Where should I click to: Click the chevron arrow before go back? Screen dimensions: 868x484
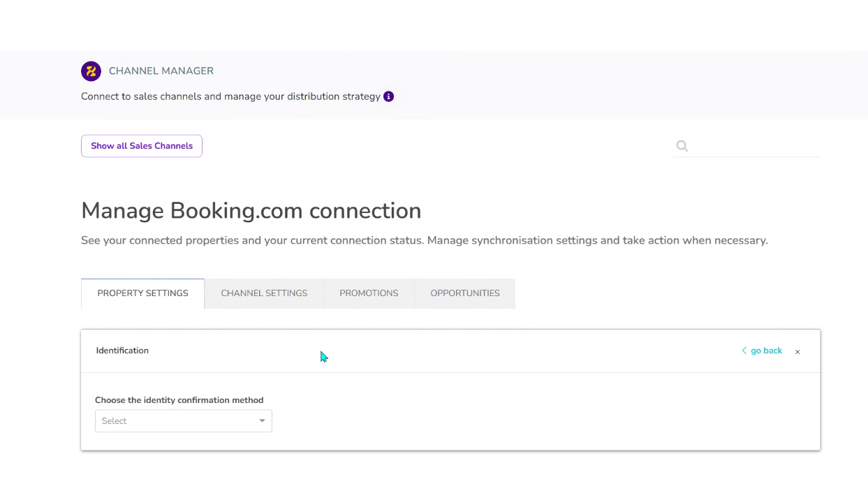point(744,351)
